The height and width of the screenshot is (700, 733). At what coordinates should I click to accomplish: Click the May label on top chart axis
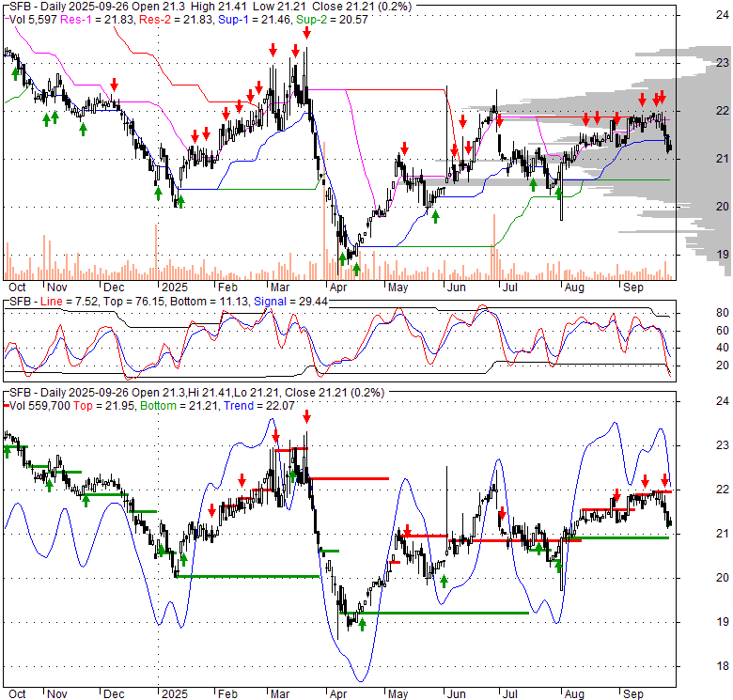pyautogui.click(x=398, y=288)
